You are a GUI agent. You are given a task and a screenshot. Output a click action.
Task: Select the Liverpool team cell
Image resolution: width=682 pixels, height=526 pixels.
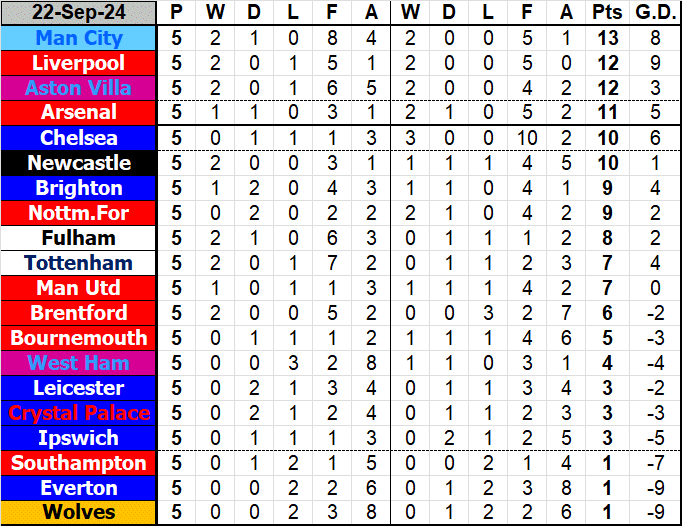click(x=79, y=63)
